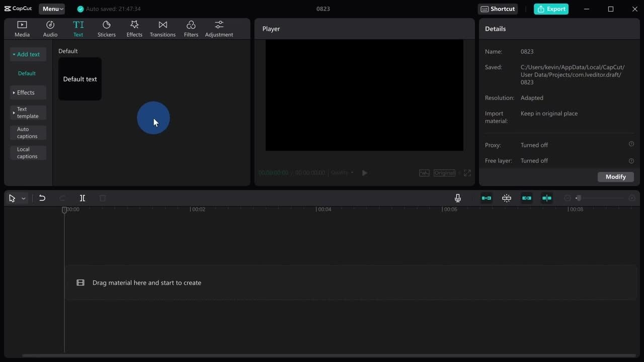Click the timeline zoom in icon
This screenshot has height=362, width=644.
tap(632, 198)
